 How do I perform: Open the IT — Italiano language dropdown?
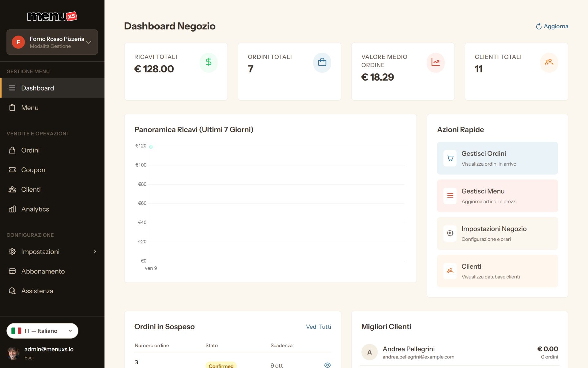coord(42,331)
